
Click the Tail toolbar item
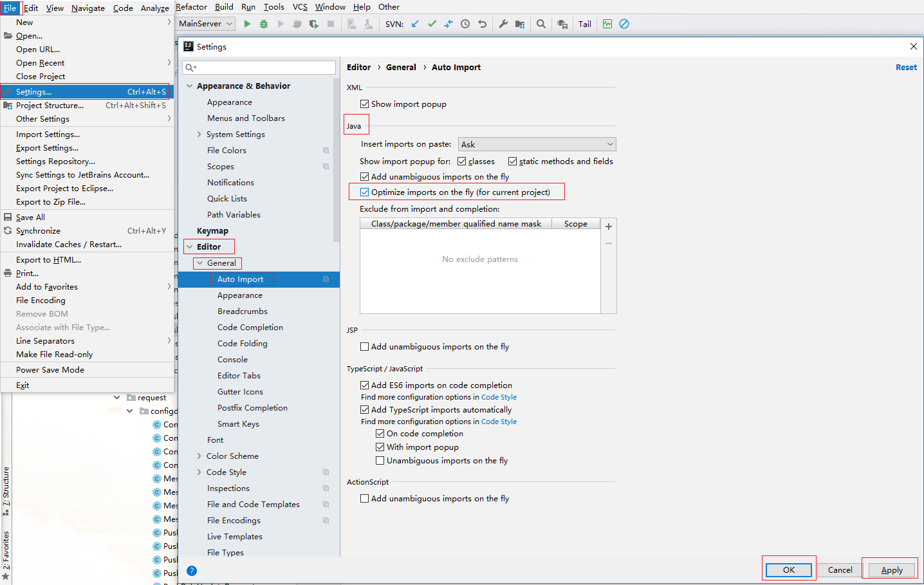click(x=585, y=24)
